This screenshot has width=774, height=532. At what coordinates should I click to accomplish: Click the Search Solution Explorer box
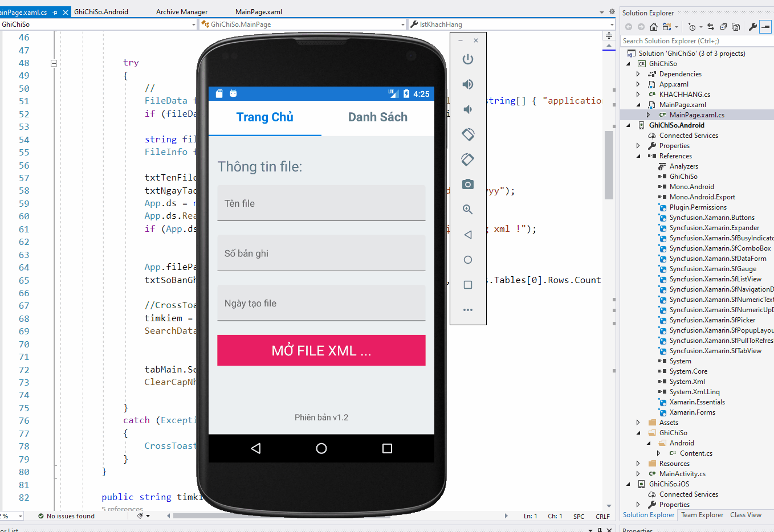pos(695,41)
